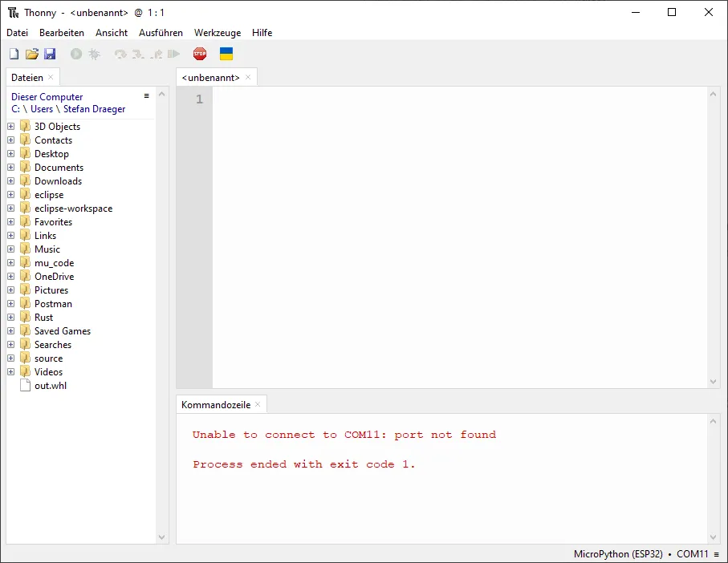Open the Dateien panel hamburger menu icon
This screenshot has height=563, width=728.
point(146,96)
